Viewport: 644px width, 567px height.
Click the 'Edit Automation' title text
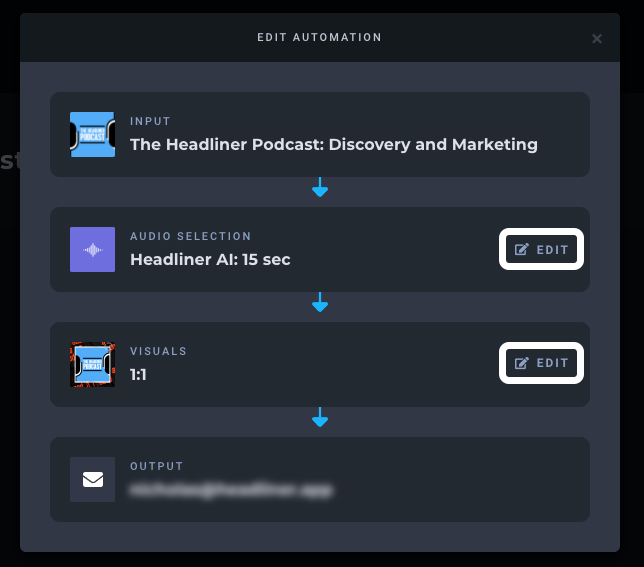[x=320, y=37]
